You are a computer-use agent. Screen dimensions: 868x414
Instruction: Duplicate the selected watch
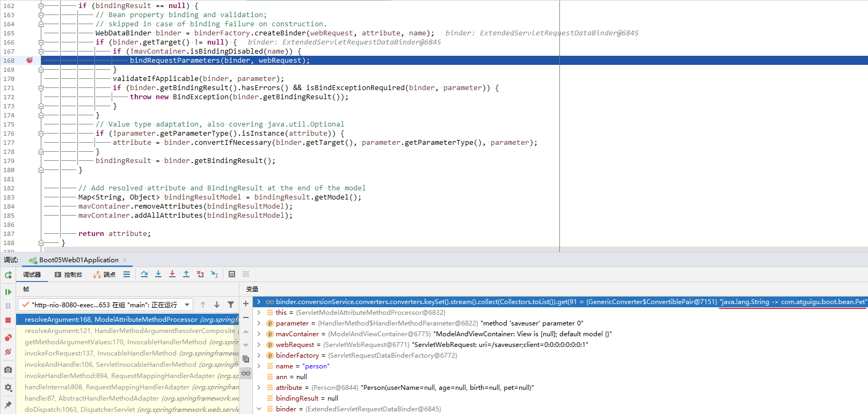click(246, 359)
